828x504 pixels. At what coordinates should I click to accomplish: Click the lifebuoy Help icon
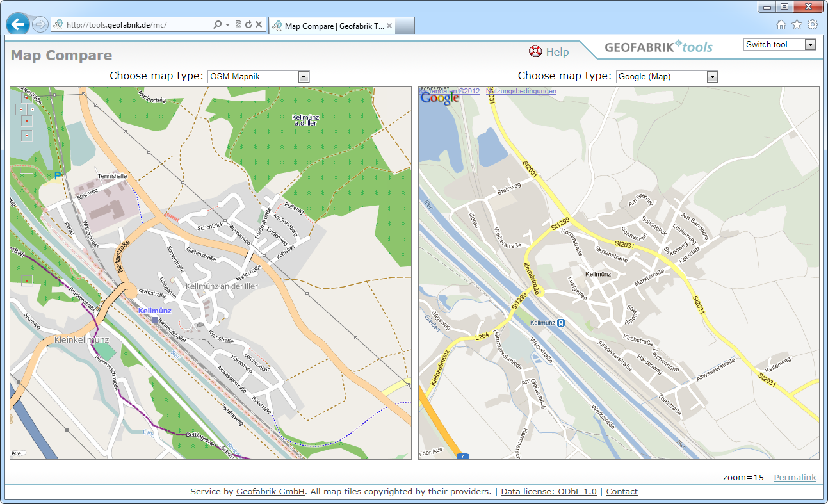coord(535,52)
